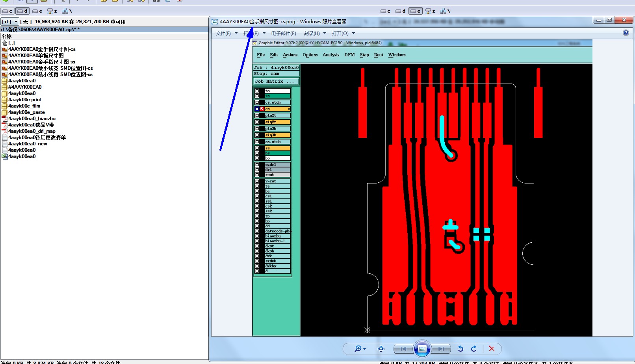635x364 pixels.
Task: Open DFM menu in Graphic Editor screenshot
Action: pyautogui.click(x=349, y=55)
